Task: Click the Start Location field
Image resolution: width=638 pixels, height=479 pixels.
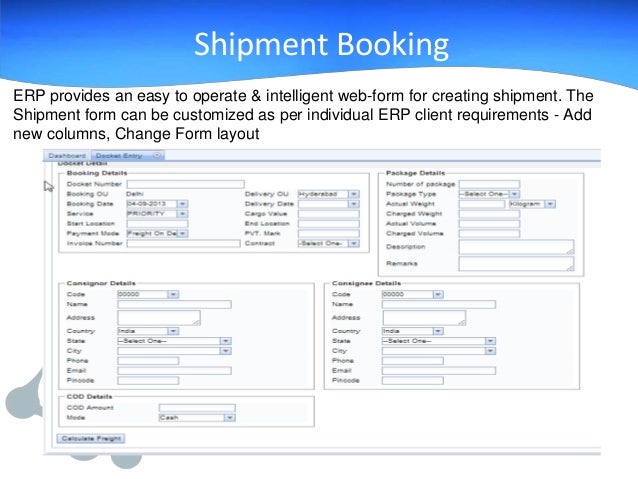Action: [x=157, y=223]
